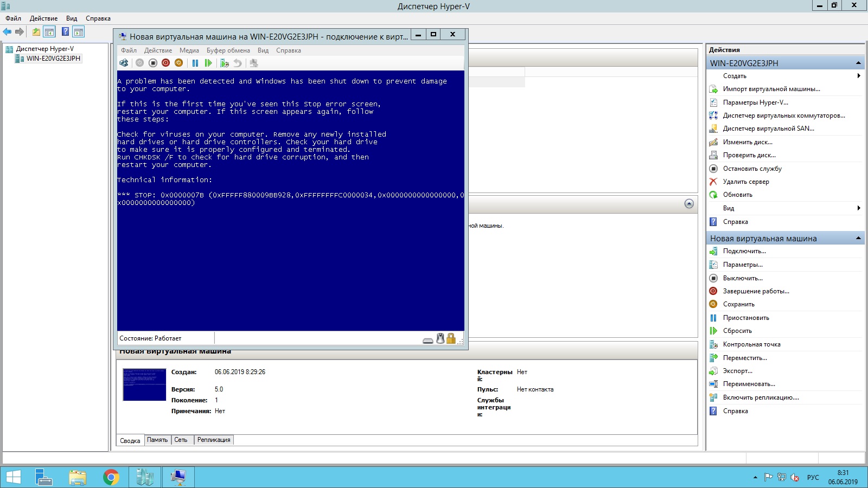Open Server Manager from the taskbar
The width and height of the screenshot is (868, 488).
tap(44, 477)
